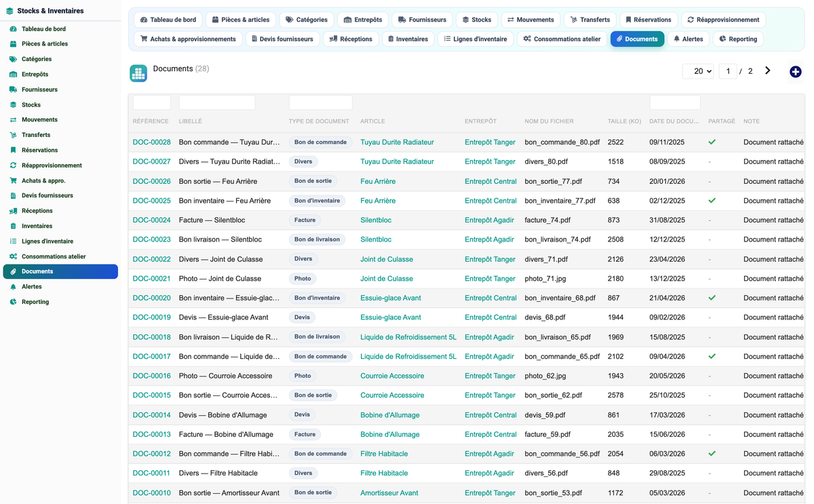This screenshot has width=814, height=504.
Task: Click the Libellé filter input
Action: point(217,102)
